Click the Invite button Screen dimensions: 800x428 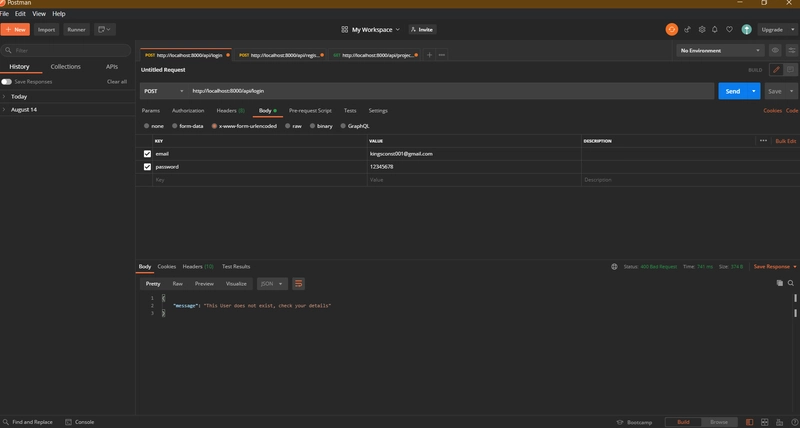422,30
